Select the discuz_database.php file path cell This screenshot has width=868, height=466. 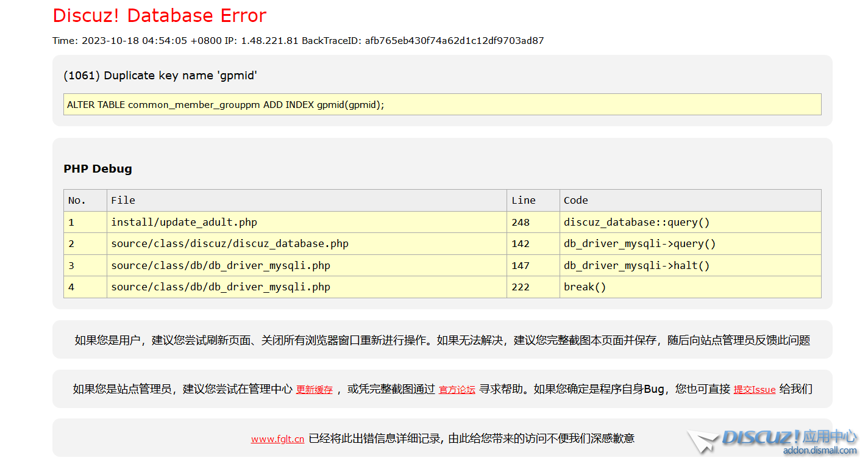click(x=229, y=244)
